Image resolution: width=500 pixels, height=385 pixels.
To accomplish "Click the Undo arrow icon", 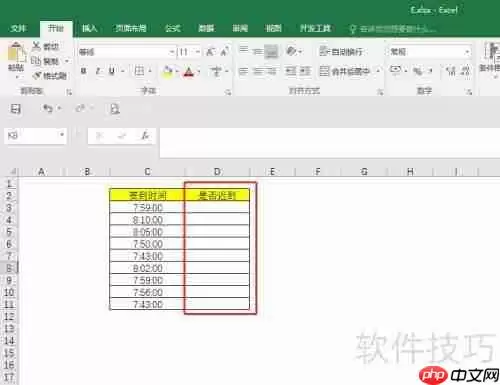I will click(x=47, y=108).
